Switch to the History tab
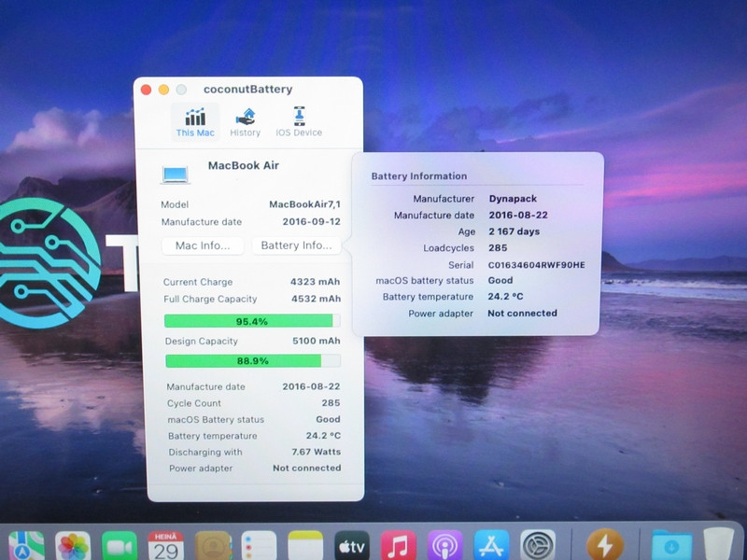 (x=246, y=122)
